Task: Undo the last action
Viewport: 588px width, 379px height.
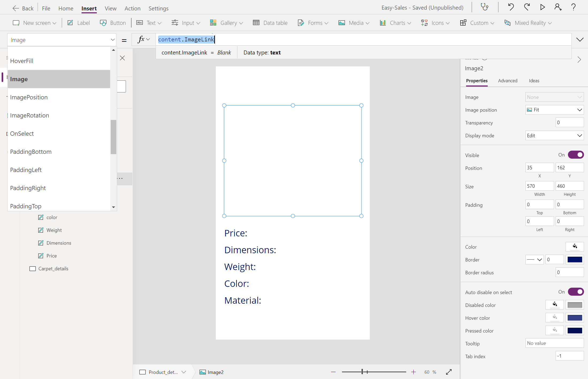Action: (x=510, y=7)
